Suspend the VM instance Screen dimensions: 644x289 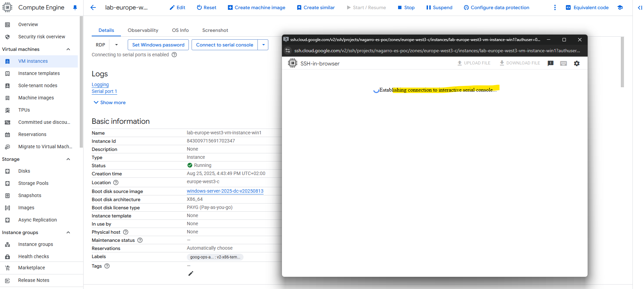(439, 7)
